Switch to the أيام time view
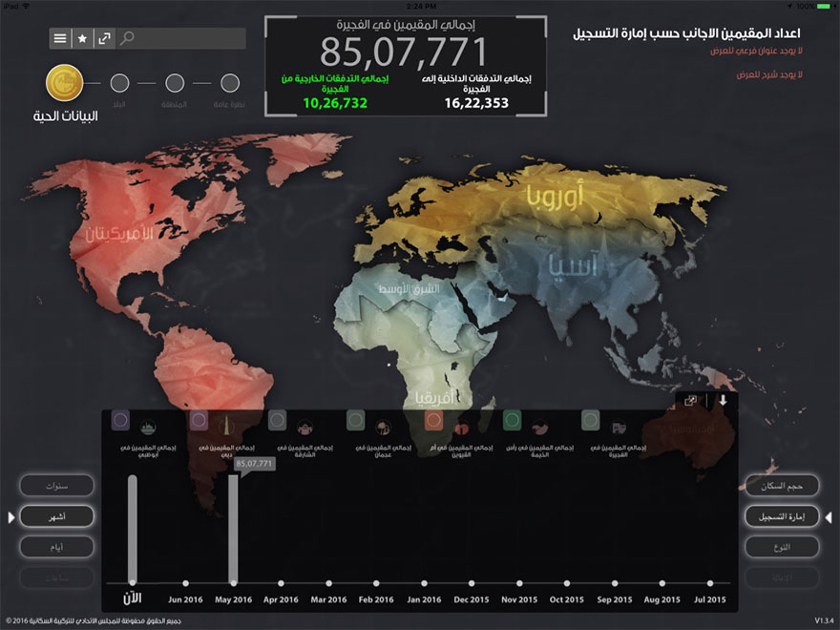Screen dimensions: 840x630 56,547
